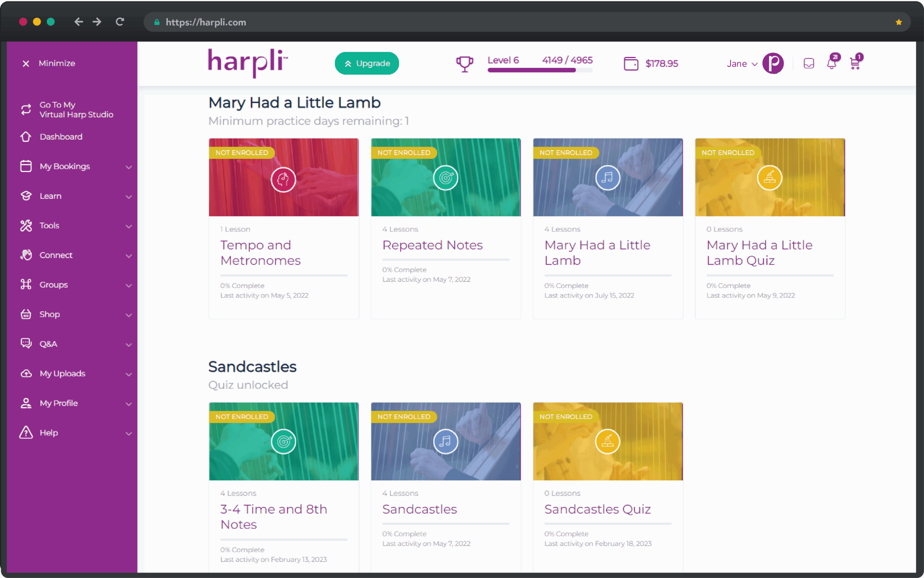Click the Sandcastles course music note icon
The height and width of the screenshot is (578, 924).
coord(446,442)
